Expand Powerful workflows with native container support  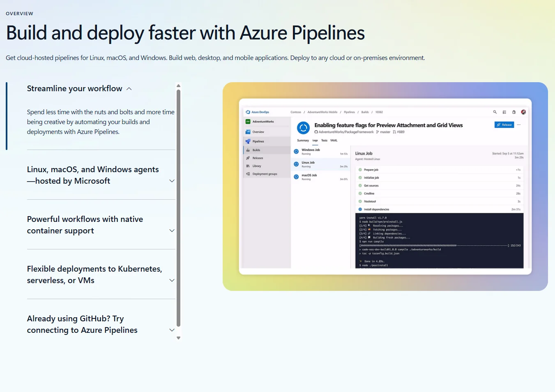click(101, 225)
